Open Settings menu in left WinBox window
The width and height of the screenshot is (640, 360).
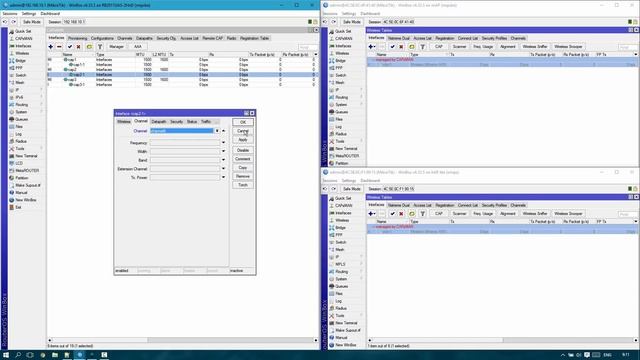point(29,14)
